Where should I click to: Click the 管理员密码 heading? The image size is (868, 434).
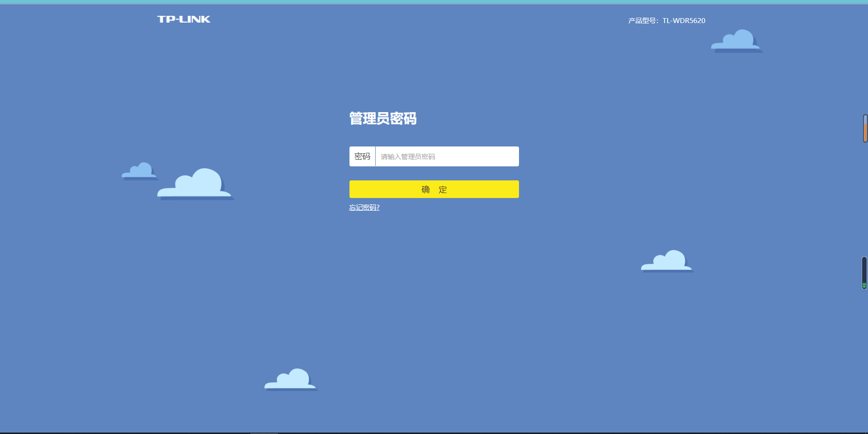[382, 118]
